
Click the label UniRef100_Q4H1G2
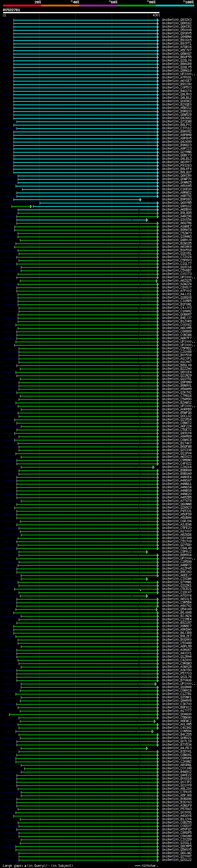coord(177,206)
